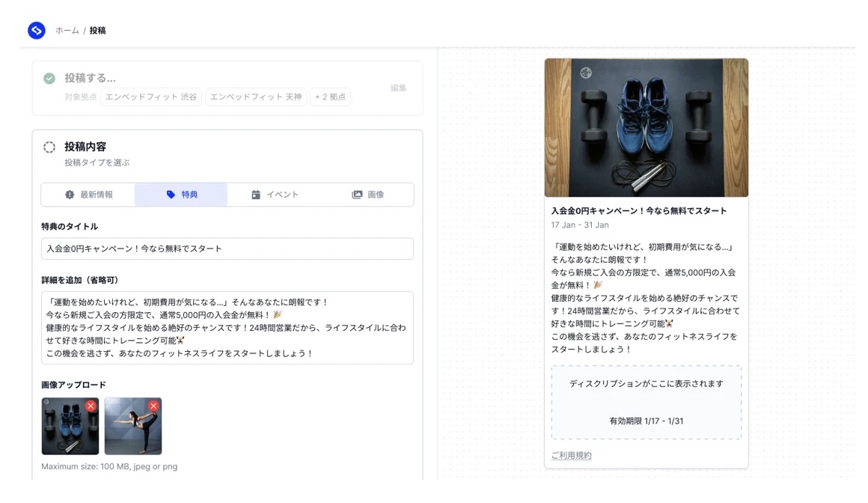868x503 pixels.
Task: Switch to the 画像 post type tab
Action: coord(367,195)
